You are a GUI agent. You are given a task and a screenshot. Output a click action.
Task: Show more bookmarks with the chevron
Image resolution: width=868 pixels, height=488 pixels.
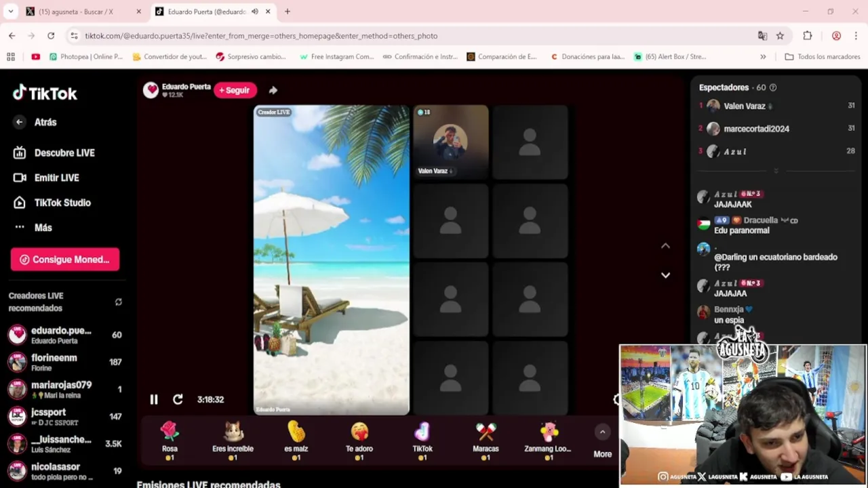point(763,57)
